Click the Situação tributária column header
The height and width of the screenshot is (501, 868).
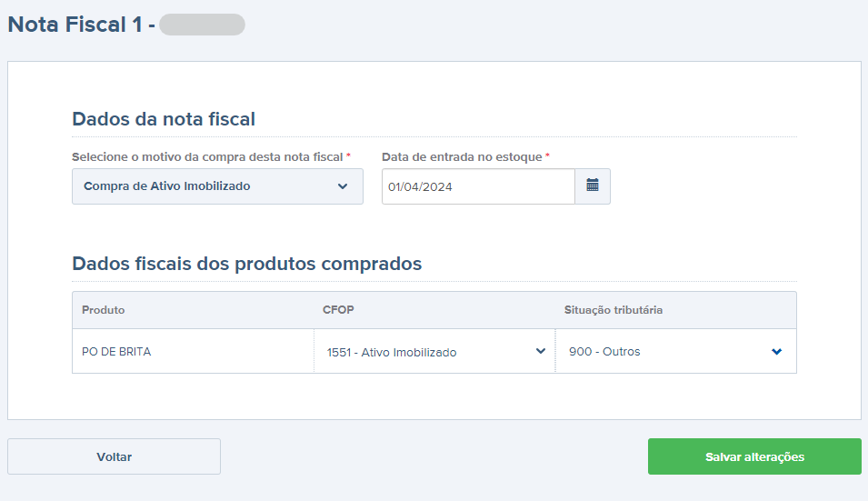pyautogui.click(x=614, y=310)
